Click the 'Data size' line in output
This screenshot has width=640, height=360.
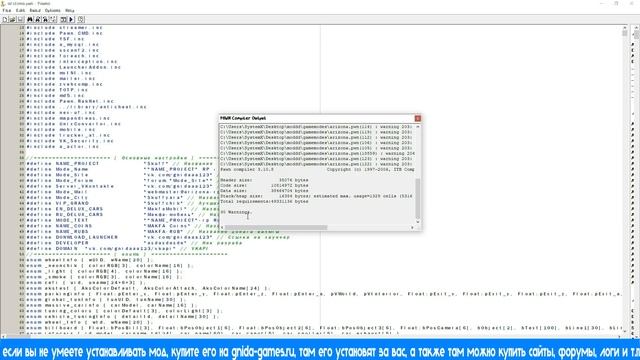pos(264,191)
